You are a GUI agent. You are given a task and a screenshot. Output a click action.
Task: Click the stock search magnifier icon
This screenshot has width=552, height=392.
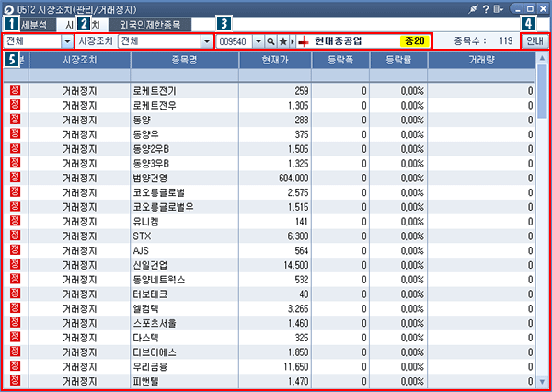coord(270,41)
